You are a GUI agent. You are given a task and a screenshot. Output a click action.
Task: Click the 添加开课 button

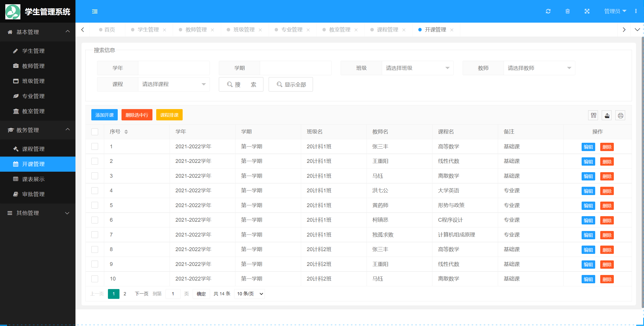click(104, 115)
